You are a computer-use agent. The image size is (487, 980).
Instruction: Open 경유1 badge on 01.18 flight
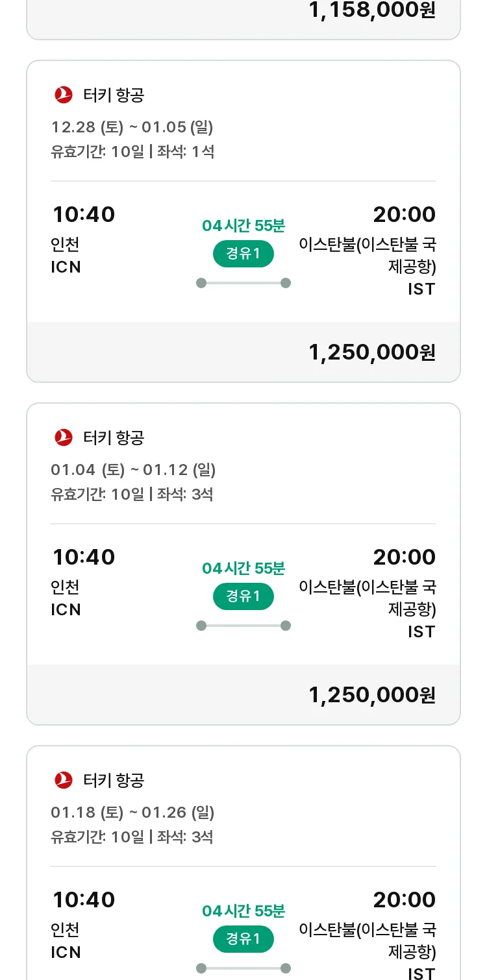243,939
